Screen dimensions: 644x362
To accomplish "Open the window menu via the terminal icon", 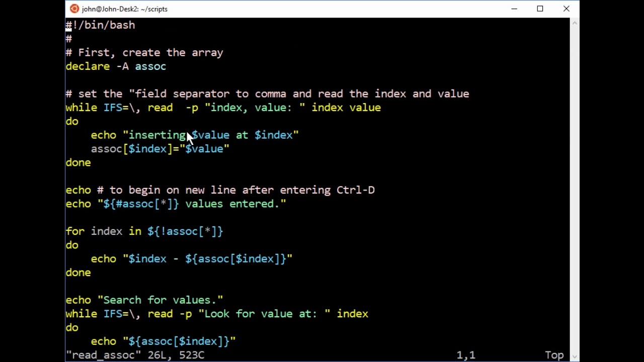I will [74, 9].
